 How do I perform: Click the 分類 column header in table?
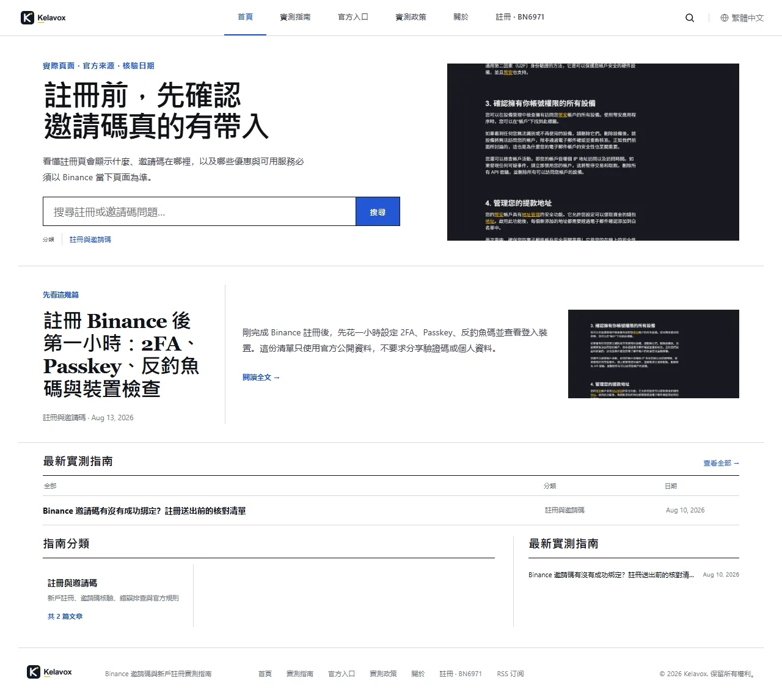coord(550,486)
